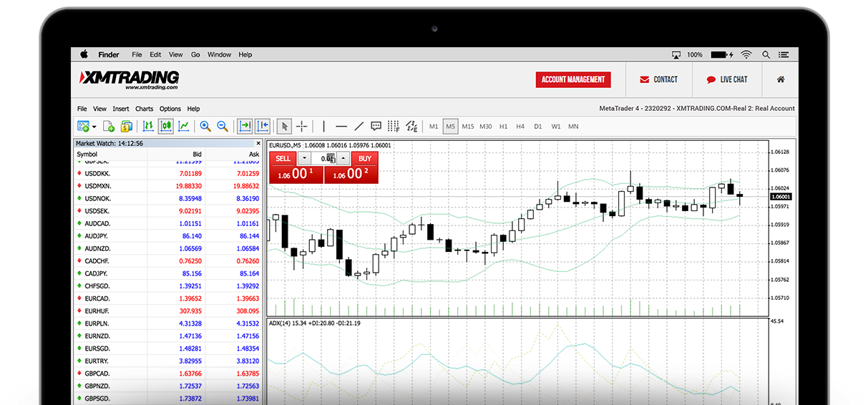
Task: Decrease trade volume with down arrow
Action: [x=305, y=159]
